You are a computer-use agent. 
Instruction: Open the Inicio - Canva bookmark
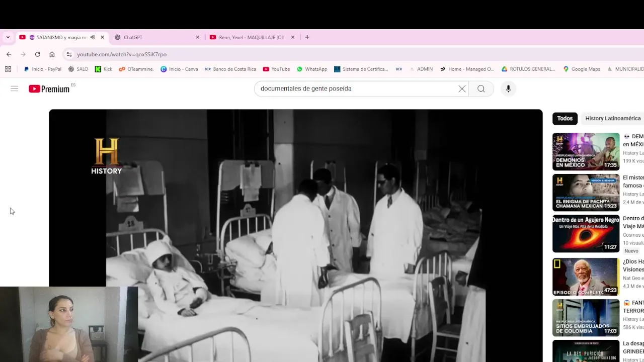[179, 69]
